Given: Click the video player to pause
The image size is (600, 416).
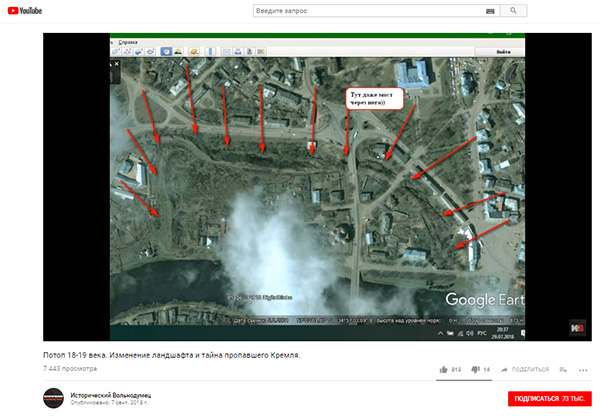Looking at the screenshot, I should [x=317, y=187].
